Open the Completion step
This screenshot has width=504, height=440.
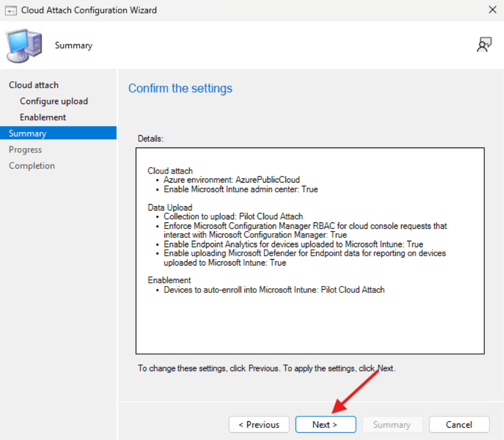(32, 165)
